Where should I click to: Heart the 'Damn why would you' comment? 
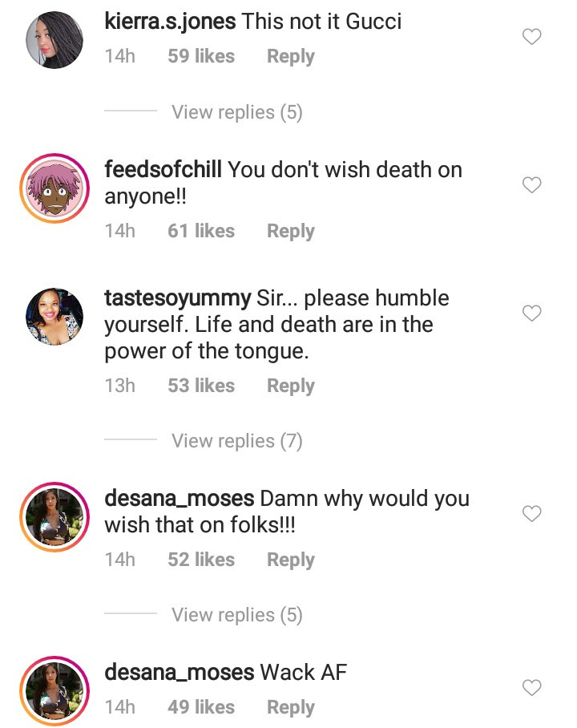[531, 513]
